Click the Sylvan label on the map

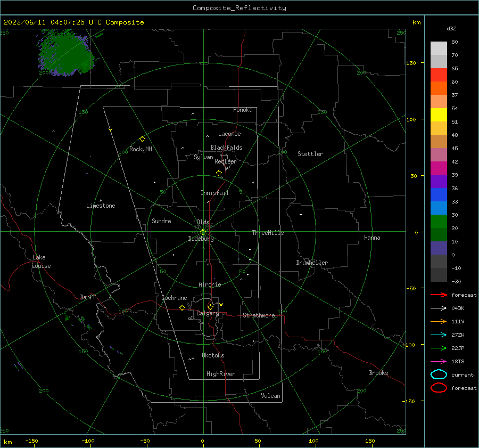(x=203, y=157)
